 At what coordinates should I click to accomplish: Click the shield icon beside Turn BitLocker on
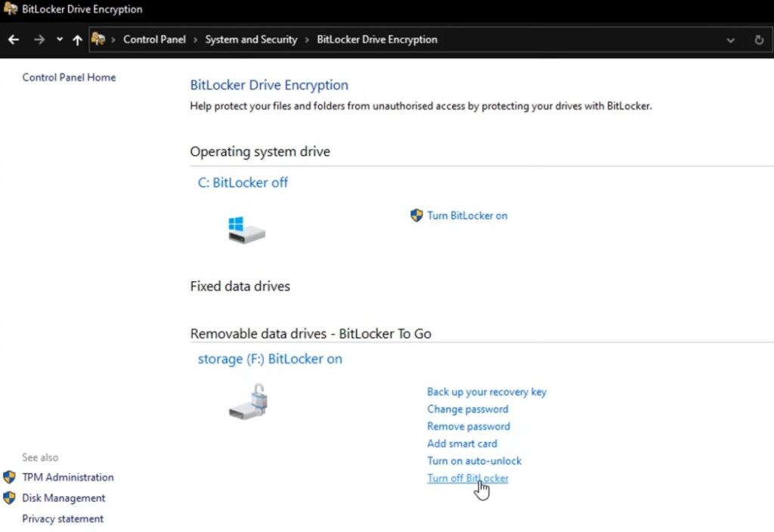point(416,215)
